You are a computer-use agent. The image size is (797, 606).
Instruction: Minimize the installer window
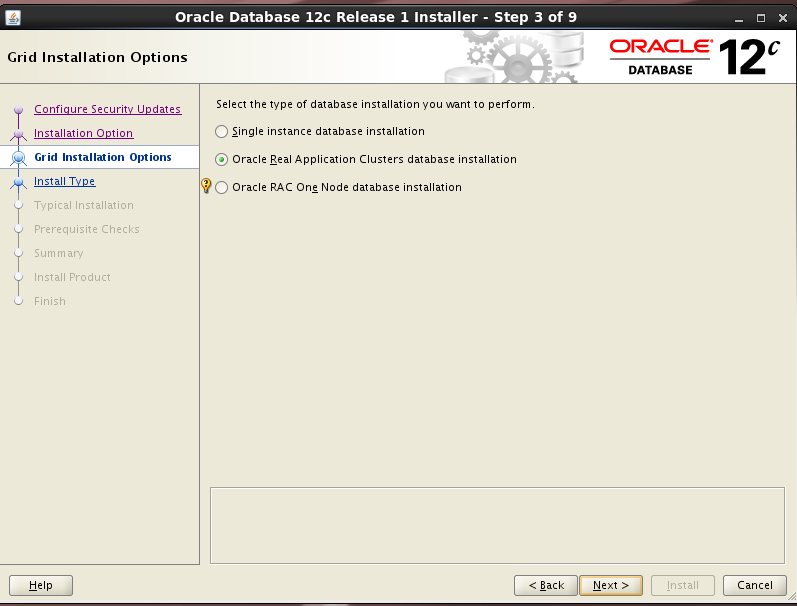pyautogui.click(x=739, y=18)
